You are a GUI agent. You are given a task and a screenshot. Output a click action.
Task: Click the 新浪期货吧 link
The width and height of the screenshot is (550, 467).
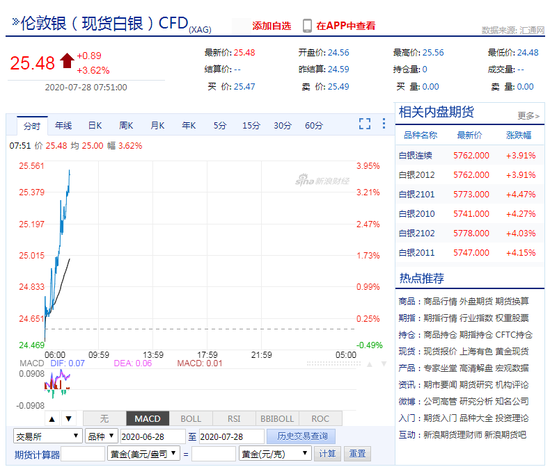[505, 435]
